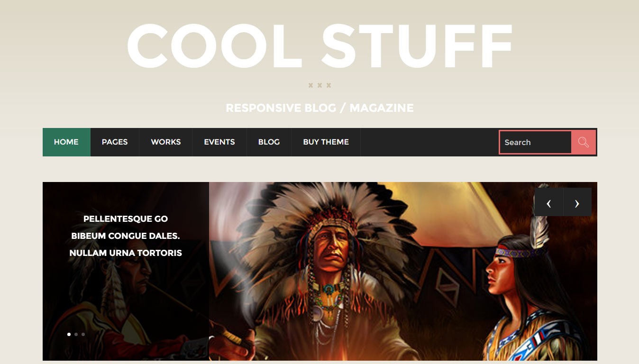Open the Home menu item
The image size is (639, 364).
(x=66, y=142)
